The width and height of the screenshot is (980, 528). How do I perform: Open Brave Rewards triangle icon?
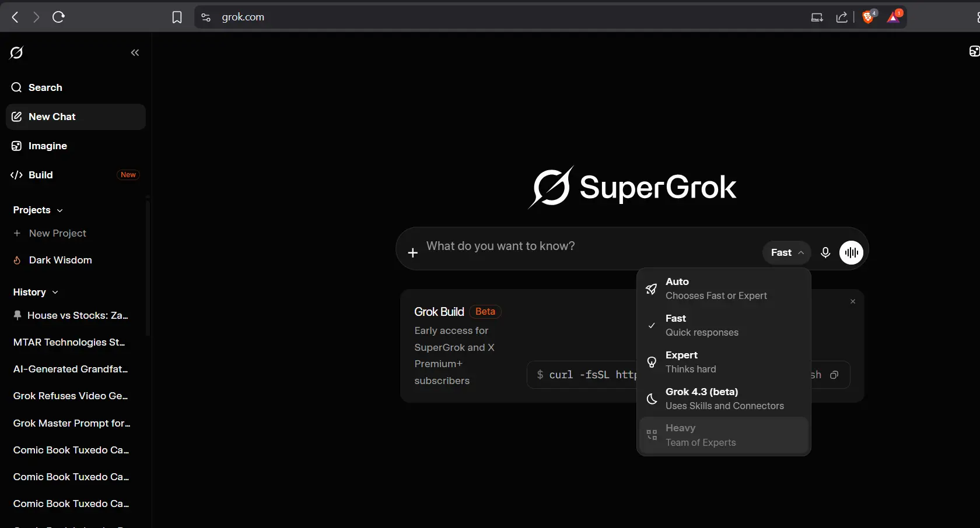click(894, 17)
